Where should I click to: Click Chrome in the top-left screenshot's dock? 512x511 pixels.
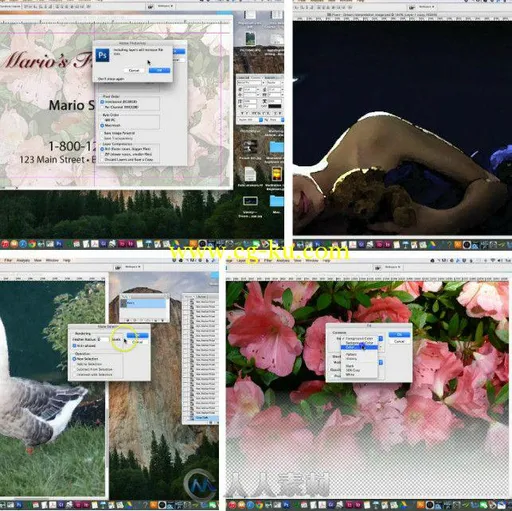pos(32,244)
